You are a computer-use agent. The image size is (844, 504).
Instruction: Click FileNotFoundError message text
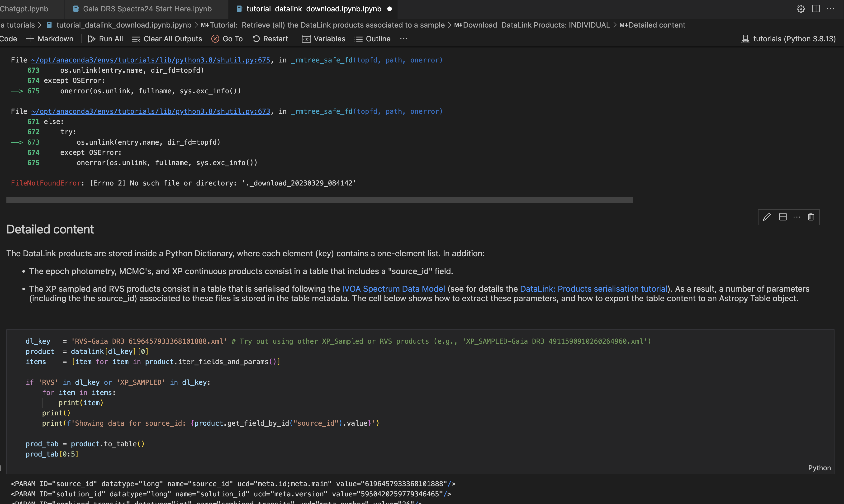point(183,183)
